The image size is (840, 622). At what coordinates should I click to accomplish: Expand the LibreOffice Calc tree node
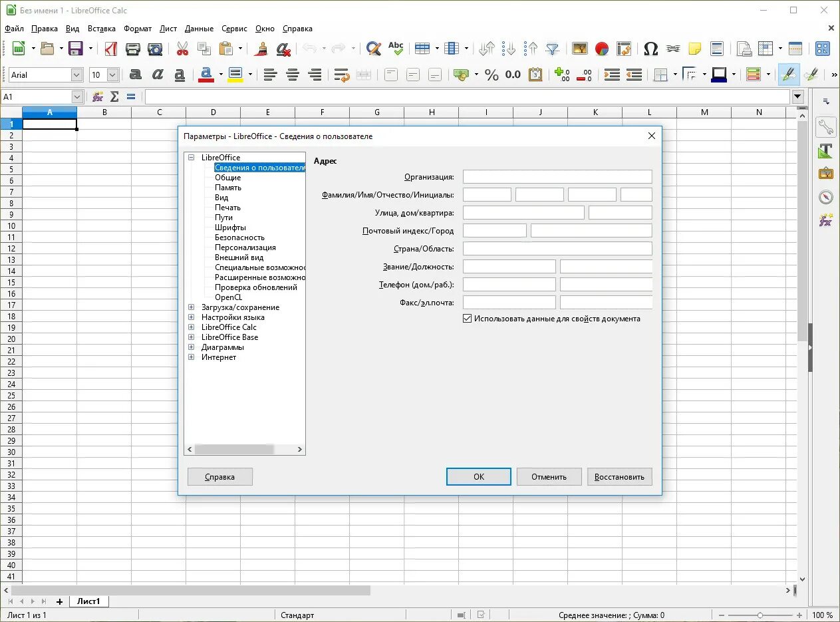(192, 327)
